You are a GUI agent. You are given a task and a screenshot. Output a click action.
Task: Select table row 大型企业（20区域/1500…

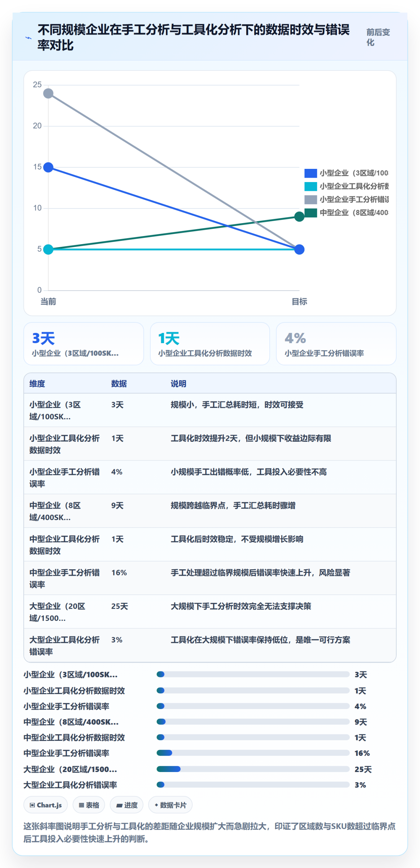pyautogui.click(x=210, y=612)
